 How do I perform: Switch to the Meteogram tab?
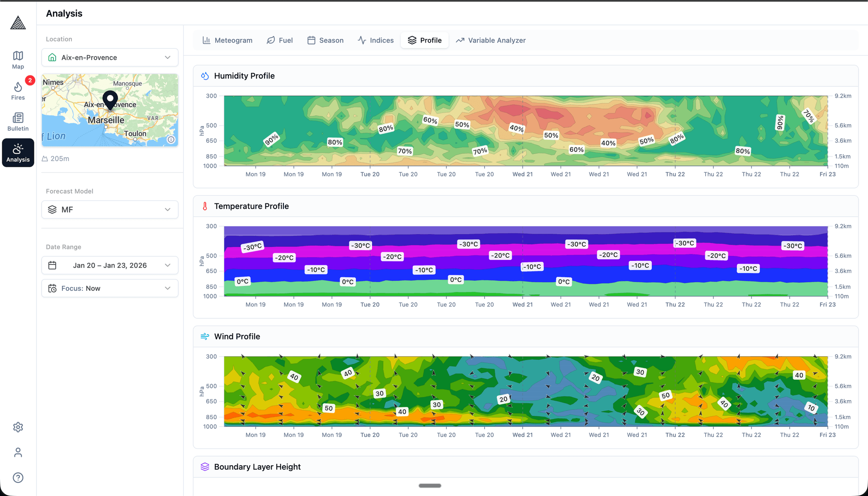tap(227, 40)
